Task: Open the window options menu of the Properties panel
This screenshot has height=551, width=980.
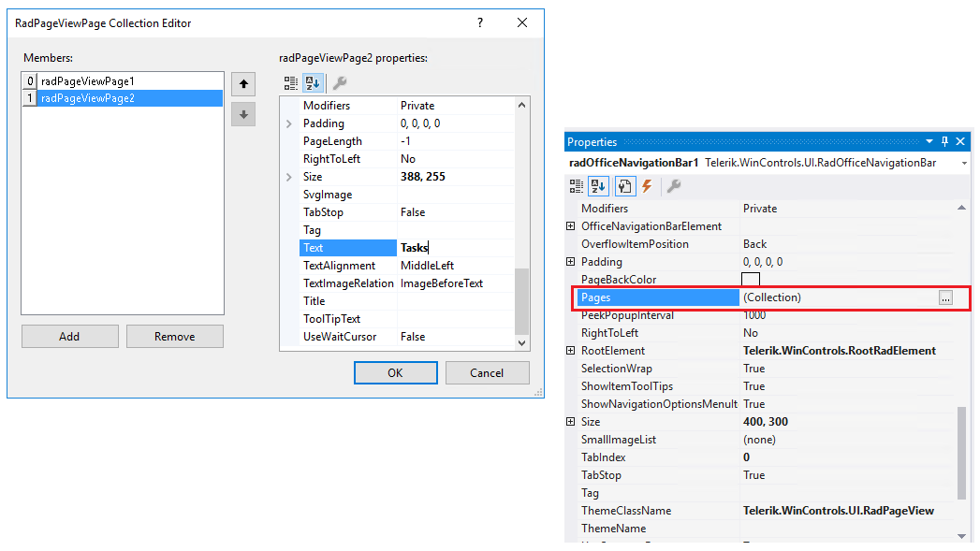Action: click(929, 141)
